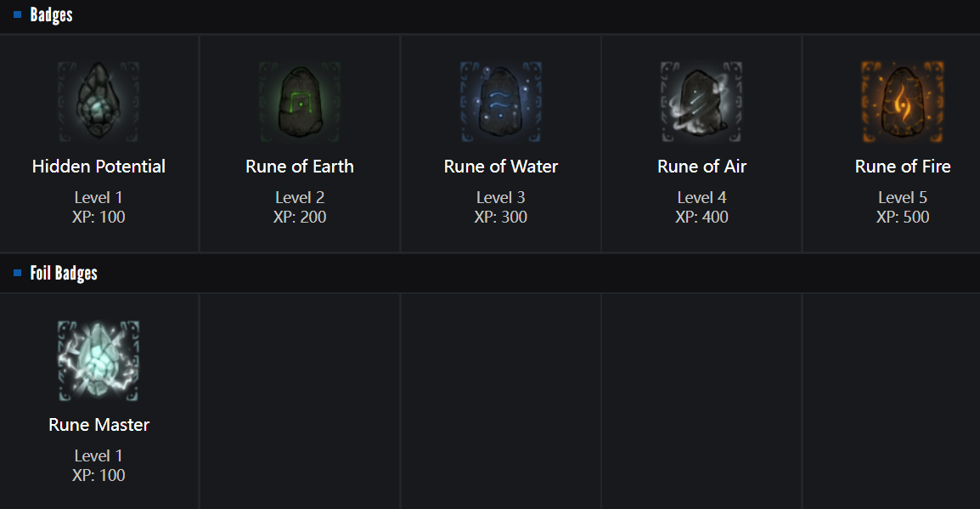Viewport: 980px width, 509px height.
Task: Click the Hidden Potential badge icon
Action: [x=99, y=102]
